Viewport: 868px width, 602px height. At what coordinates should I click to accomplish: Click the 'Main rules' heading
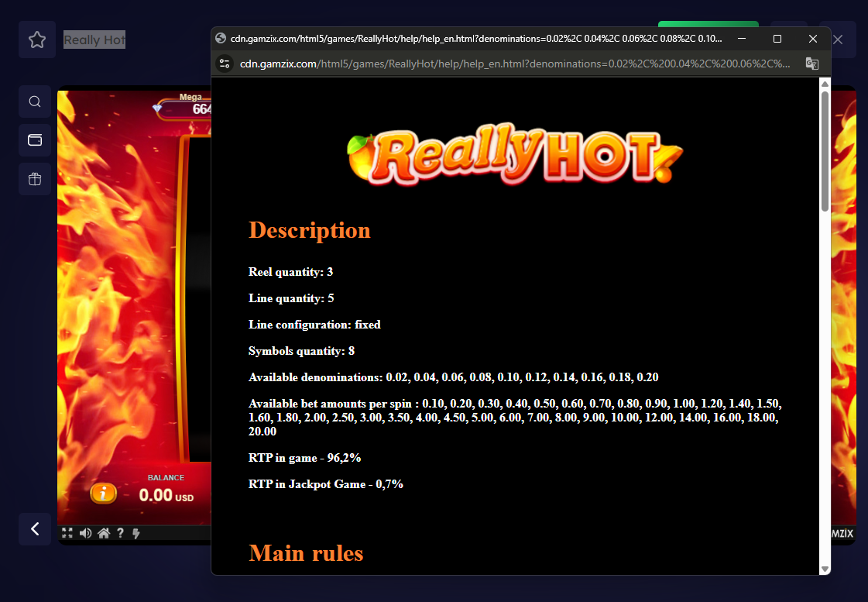click(306, 553)
